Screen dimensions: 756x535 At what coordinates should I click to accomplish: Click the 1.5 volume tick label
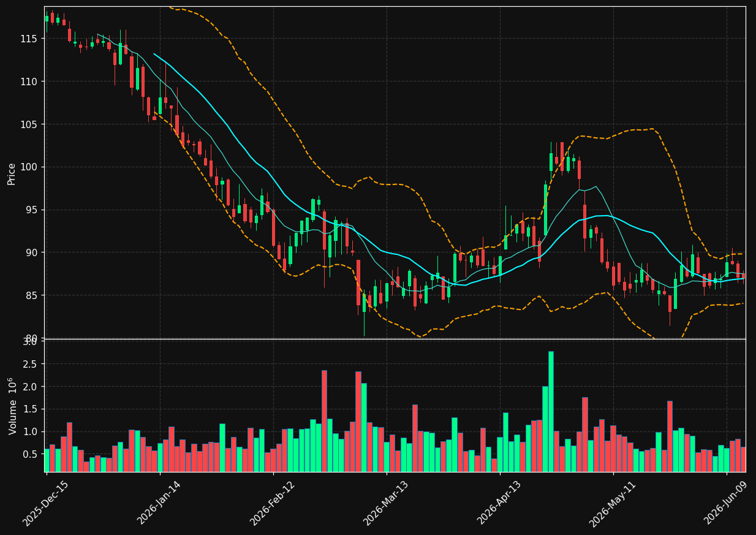tap(30, 409)
